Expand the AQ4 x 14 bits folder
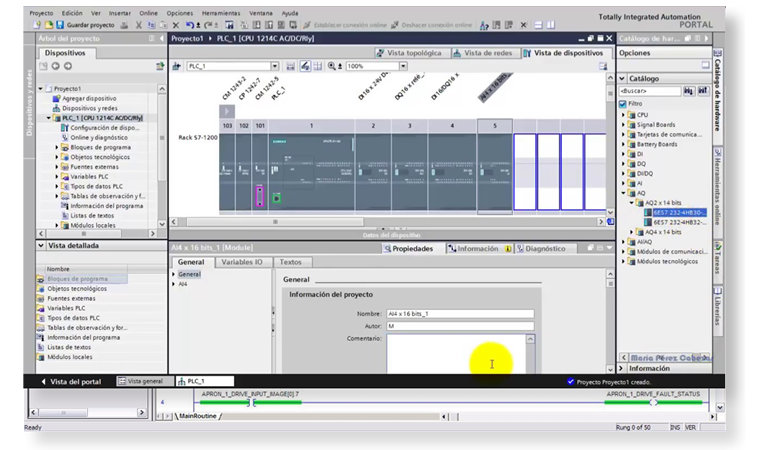This screenshot has width=768, height=450. point(631,232)
